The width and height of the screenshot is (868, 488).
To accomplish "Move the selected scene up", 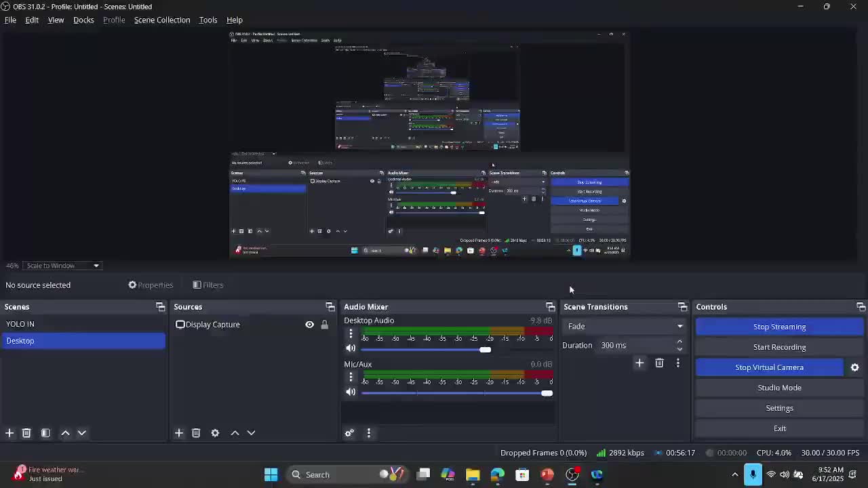I will [65, 433].
